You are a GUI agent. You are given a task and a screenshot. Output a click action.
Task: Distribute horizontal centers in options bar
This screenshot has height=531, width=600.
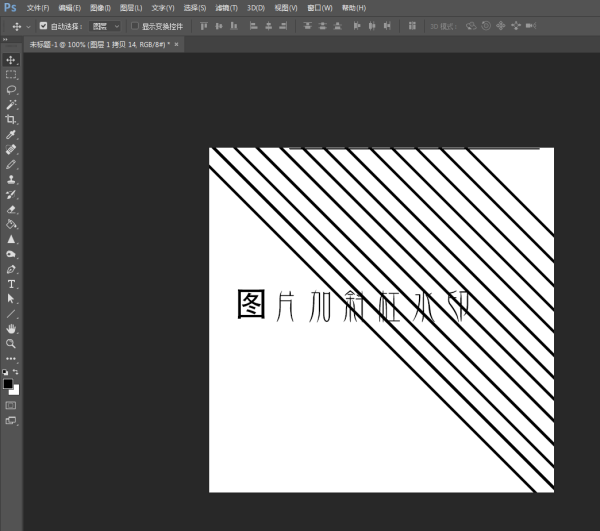click(x=372, y=26)
